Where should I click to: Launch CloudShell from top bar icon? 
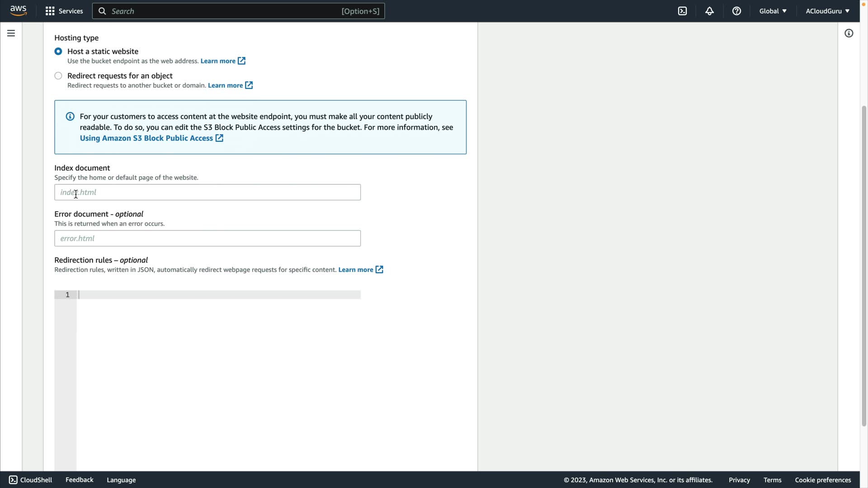tap(682, 11)
